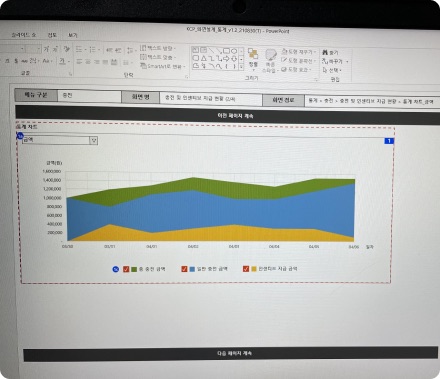Toggle the yellow 인센티브 지급 금액 checkbox
This screenshot has height=379, width=440.
(246, 269)
